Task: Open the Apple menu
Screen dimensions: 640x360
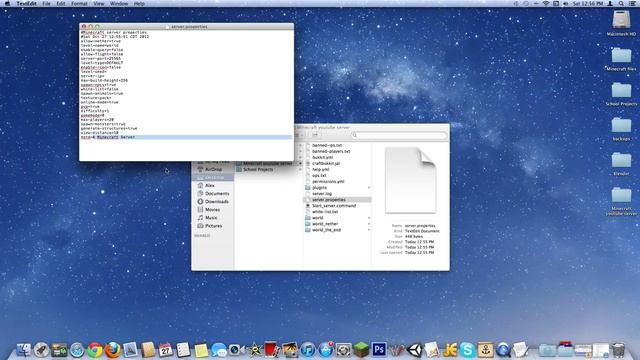Action: (x=7, y=3)
